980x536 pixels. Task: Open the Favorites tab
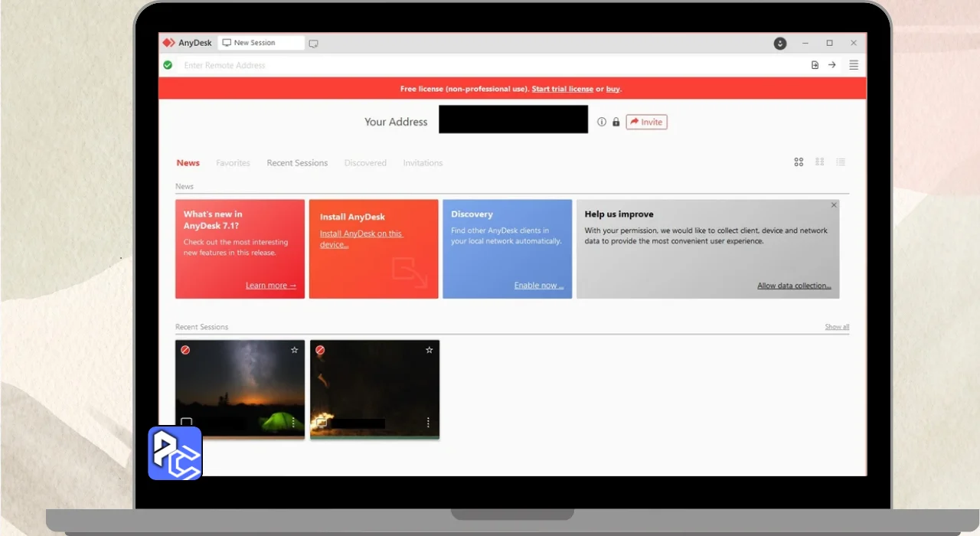tap(233, 163)
